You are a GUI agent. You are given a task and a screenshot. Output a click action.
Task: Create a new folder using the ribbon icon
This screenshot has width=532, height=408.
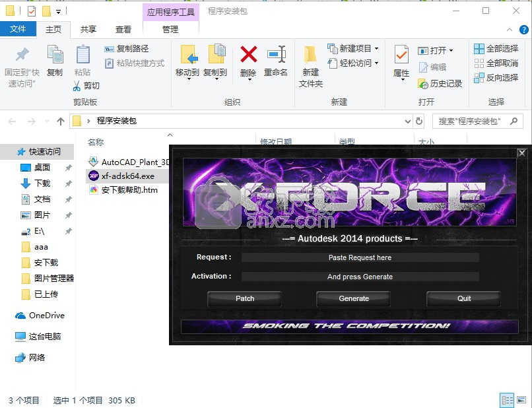click(310, 54)
